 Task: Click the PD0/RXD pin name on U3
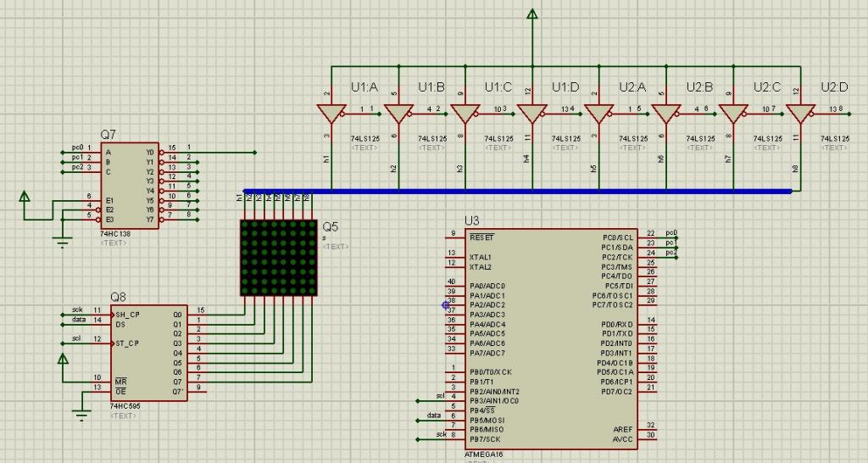click(x=617, y=324)
